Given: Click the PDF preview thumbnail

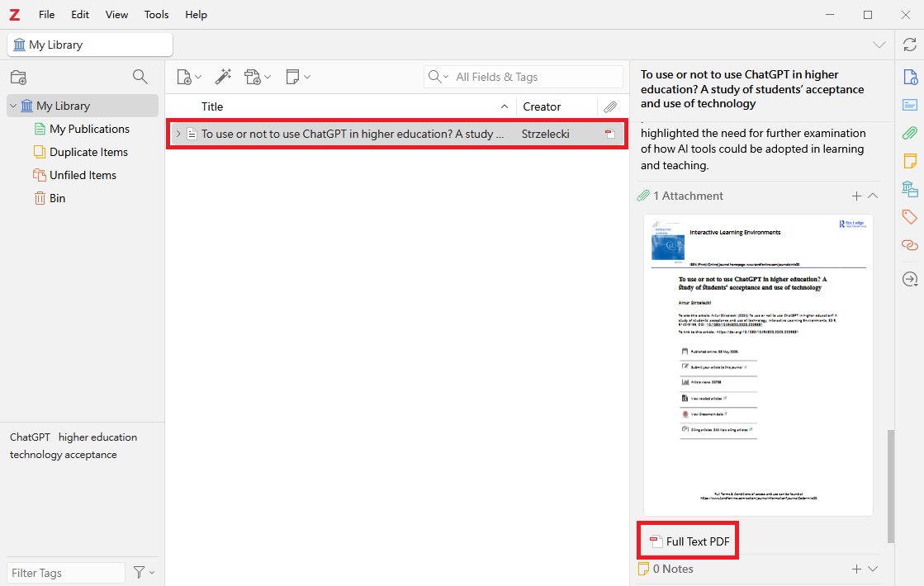Looking at the screenshot, I should [x=758, y=364].
